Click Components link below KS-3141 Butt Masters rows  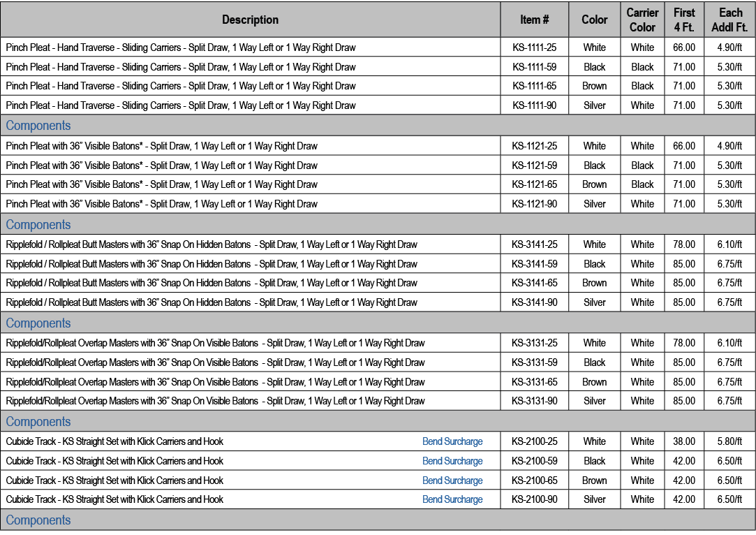(38, 323)
